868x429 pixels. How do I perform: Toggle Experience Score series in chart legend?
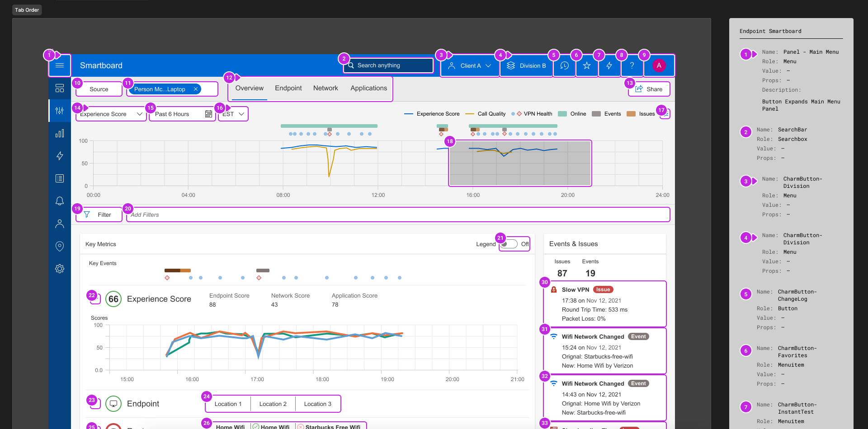pos(431,114)
